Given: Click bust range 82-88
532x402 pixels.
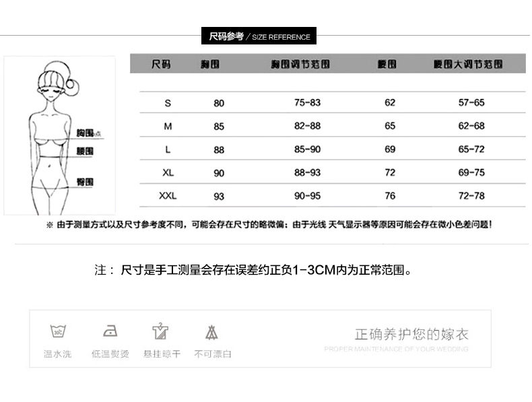Looking at the screenshot, I should (307, 126).
